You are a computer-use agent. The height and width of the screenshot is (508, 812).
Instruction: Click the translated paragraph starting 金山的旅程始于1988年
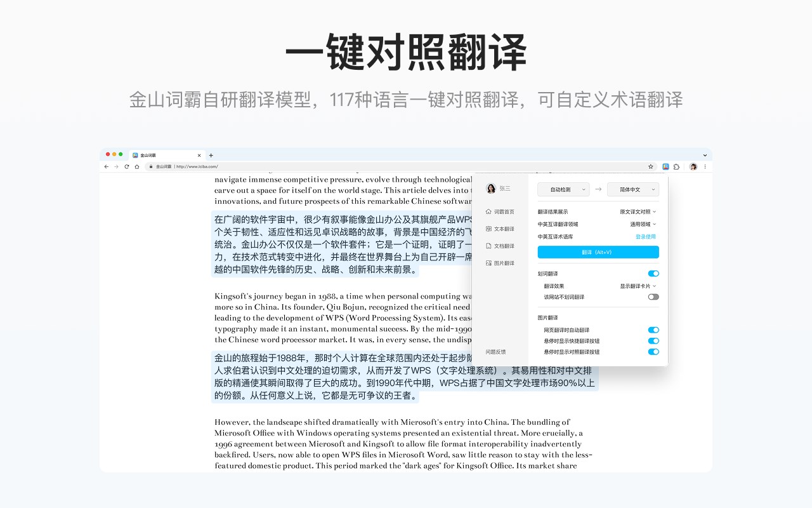point(405,377)
